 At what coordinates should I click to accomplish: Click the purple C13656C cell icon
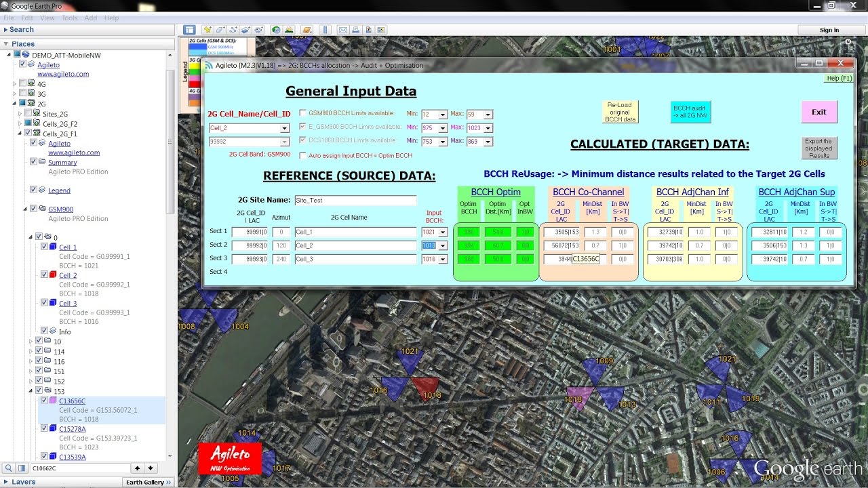[52, 401]
